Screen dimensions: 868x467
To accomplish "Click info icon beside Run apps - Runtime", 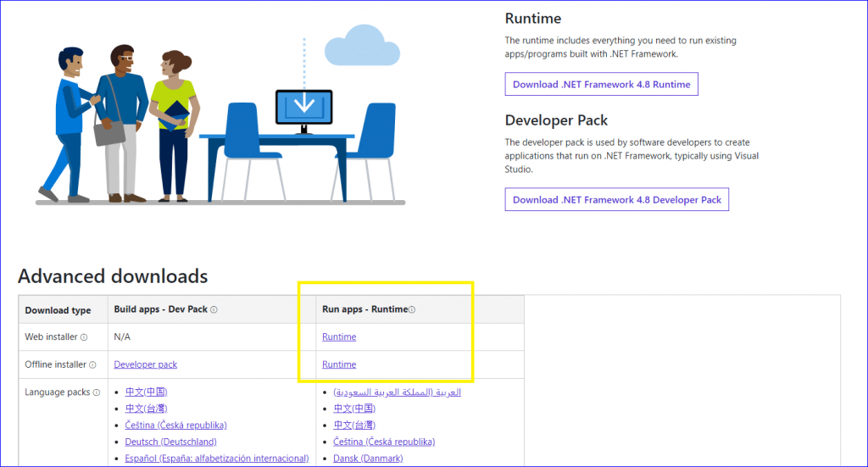I will tap(411, 310).
